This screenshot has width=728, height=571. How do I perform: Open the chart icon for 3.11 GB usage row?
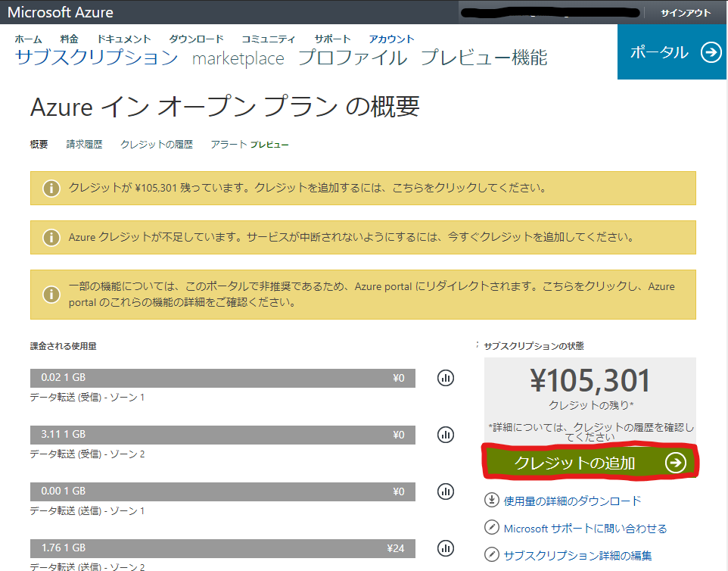[446, 435]
